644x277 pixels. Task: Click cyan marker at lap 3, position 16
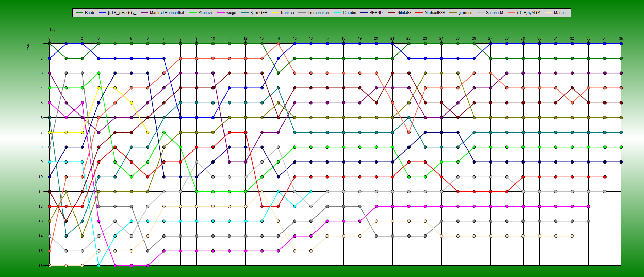99,266
